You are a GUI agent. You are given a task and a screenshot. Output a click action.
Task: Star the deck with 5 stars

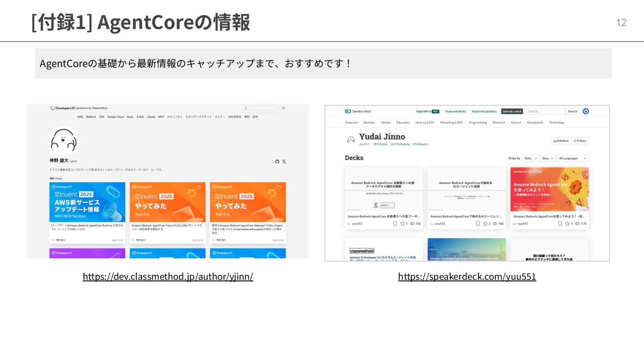402,223
